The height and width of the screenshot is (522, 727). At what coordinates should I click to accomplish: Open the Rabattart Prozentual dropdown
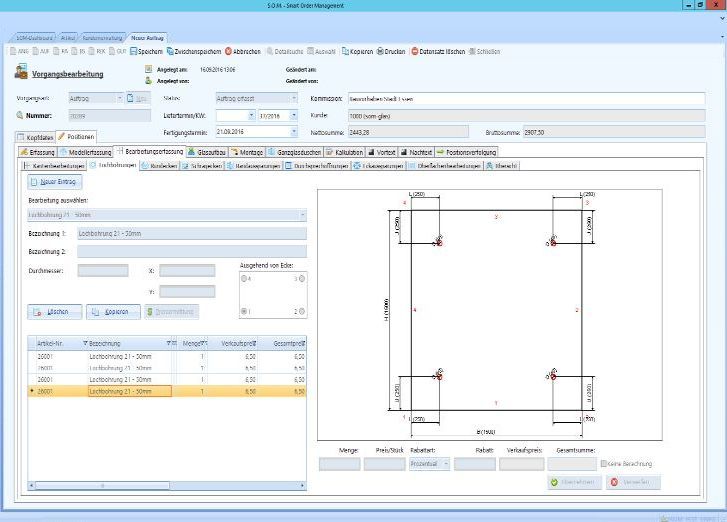(443, 464)
